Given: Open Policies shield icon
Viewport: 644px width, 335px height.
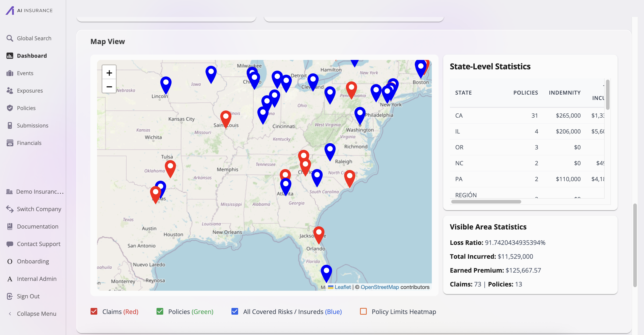Looking at the screenshot, I should coord(9,108).
